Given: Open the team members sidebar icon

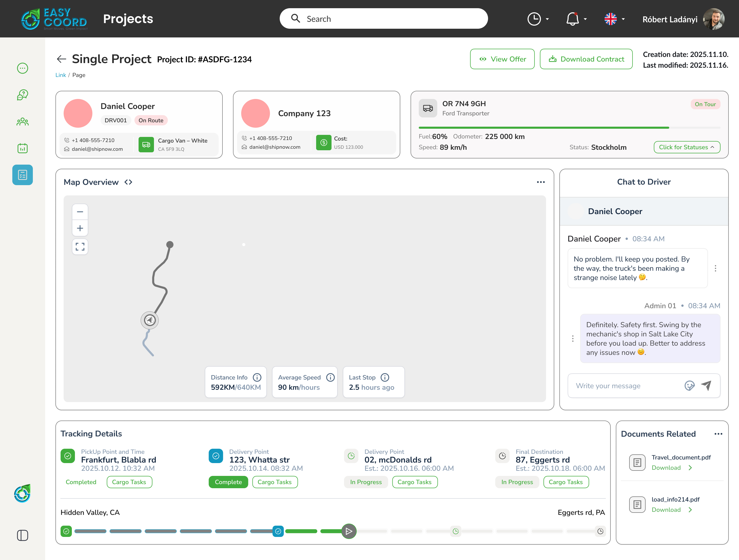Looking at the screenshot, I should (22, 122).
